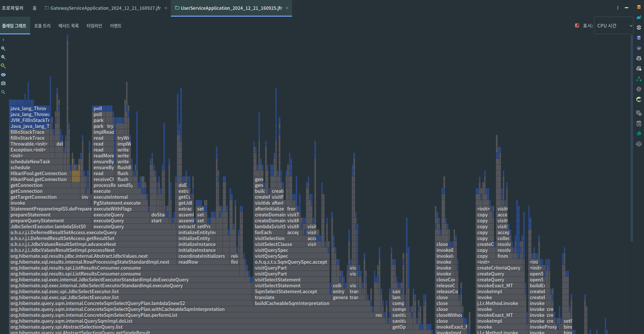The width and height of the screenshot is (644, 334).
Task: Expand the left sidebar chevron arrow
Action: [3, 40]
